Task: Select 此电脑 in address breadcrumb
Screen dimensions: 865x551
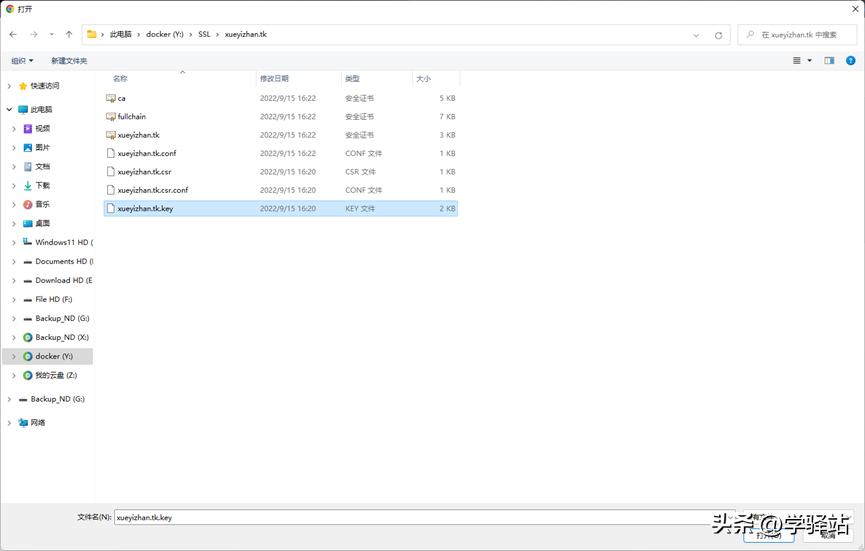Action: (x=120, y=34)
